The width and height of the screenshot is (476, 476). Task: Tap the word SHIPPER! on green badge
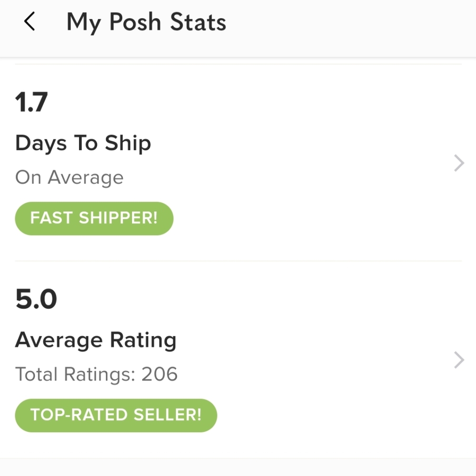click(119, 218)
